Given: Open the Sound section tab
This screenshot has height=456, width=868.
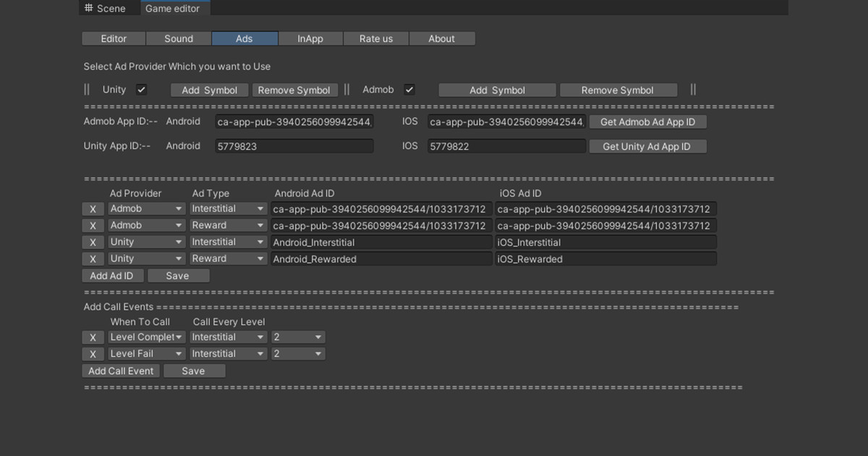Looking at the screenshot, I should (x=179, y=39).
